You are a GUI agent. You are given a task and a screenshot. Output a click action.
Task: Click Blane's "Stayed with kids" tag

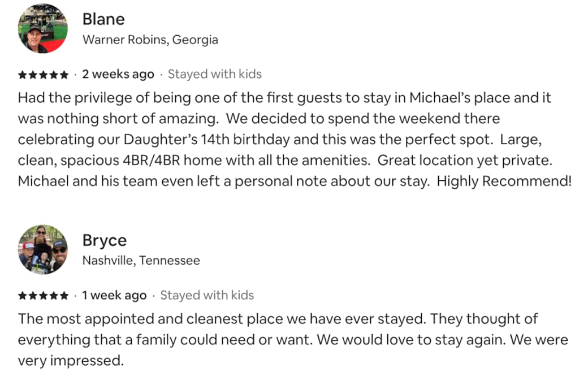click(215, 74)
